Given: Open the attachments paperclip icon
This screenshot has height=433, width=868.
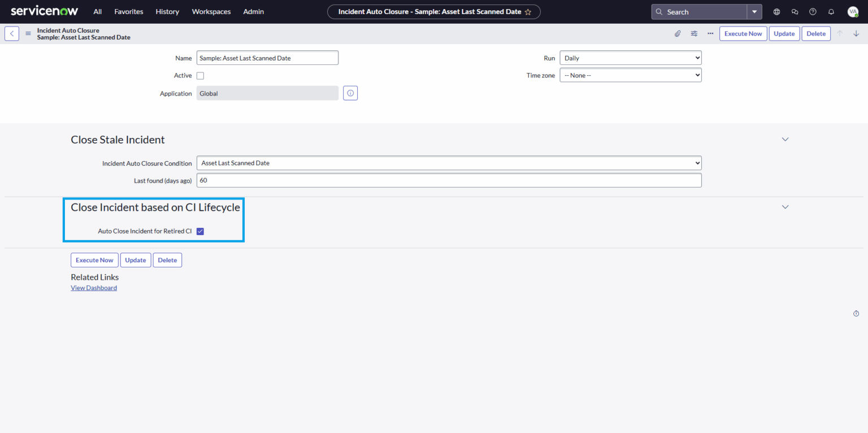Looking at the screenshot, I should (678, 33).
